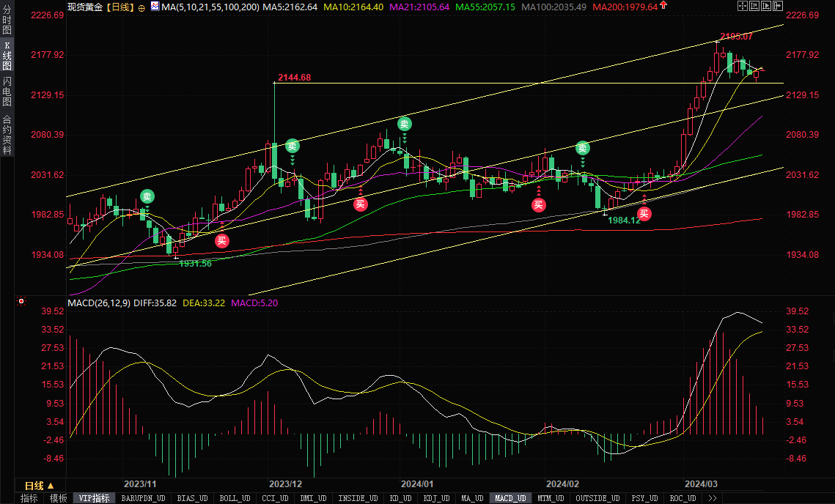This screenshot has width=835, height=504.
Task: Toggle the MACD_UD indicator tab
Action: coord(509,498)
